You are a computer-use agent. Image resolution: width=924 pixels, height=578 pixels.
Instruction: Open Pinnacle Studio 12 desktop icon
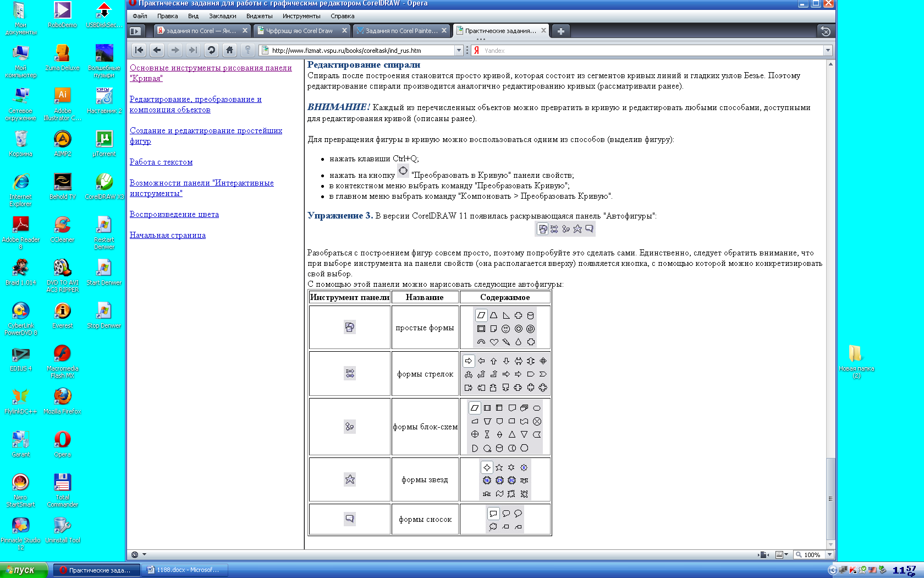[20, 532]
